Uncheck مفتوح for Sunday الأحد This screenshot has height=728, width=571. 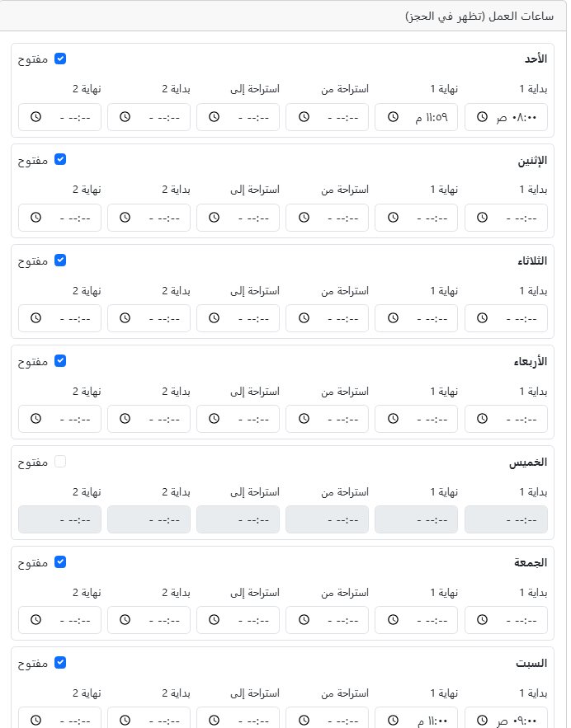tap(60, 59)
